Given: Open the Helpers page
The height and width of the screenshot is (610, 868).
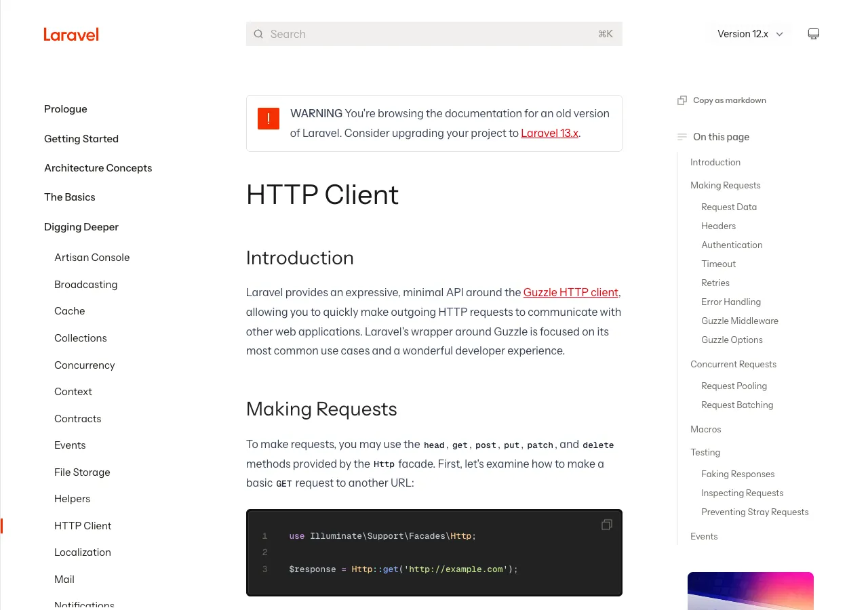Looking at the screenshot, I should coord(73,499).
